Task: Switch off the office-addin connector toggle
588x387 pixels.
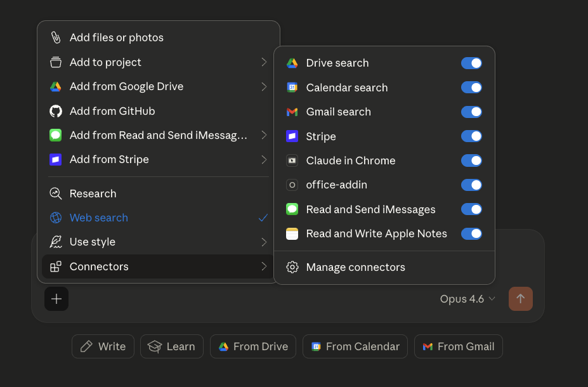Action: click(x=471, y=185)
